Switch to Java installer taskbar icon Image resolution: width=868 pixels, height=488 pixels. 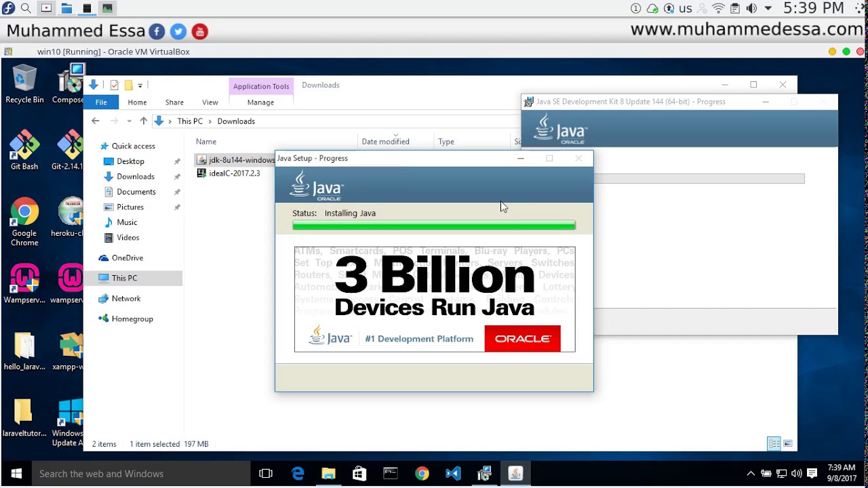(515, 474)
